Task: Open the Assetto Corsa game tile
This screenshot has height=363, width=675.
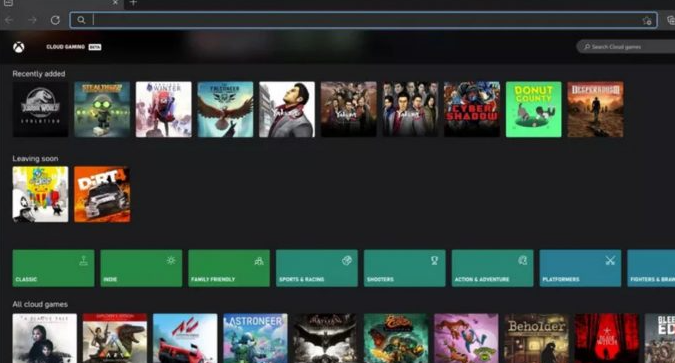Action: coord(185,338)
